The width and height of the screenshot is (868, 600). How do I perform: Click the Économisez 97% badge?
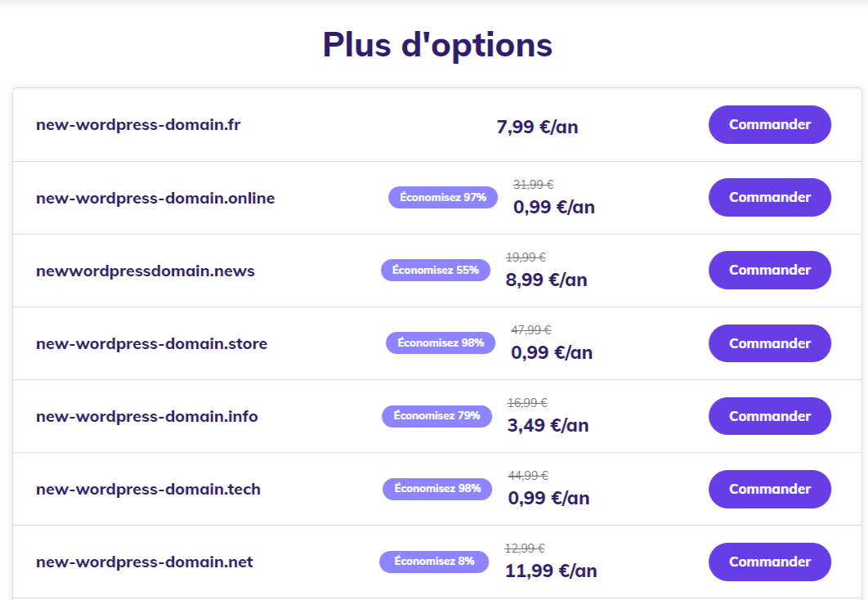(x=442, y=197)
